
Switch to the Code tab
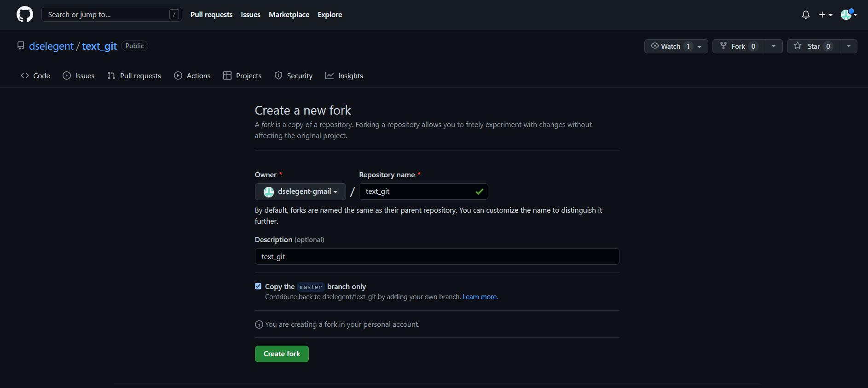pos(35,75)
